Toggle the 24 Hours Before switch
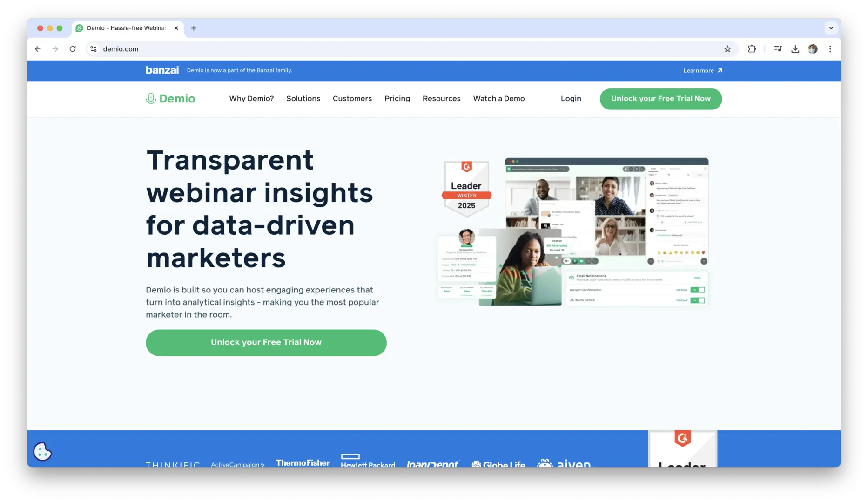This screenshot has width=868, height=503. click(698, 300)
